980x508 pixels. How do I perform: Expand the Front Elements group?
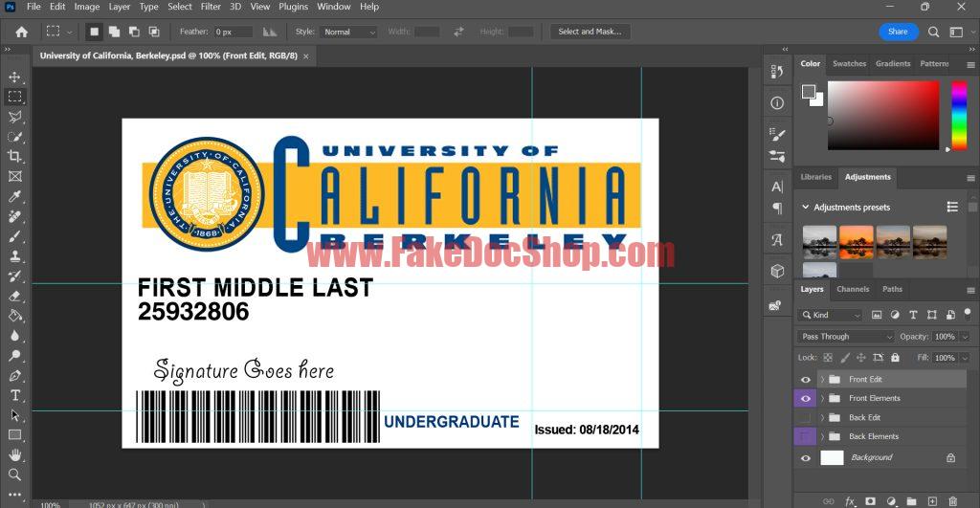tap(822, 398)
